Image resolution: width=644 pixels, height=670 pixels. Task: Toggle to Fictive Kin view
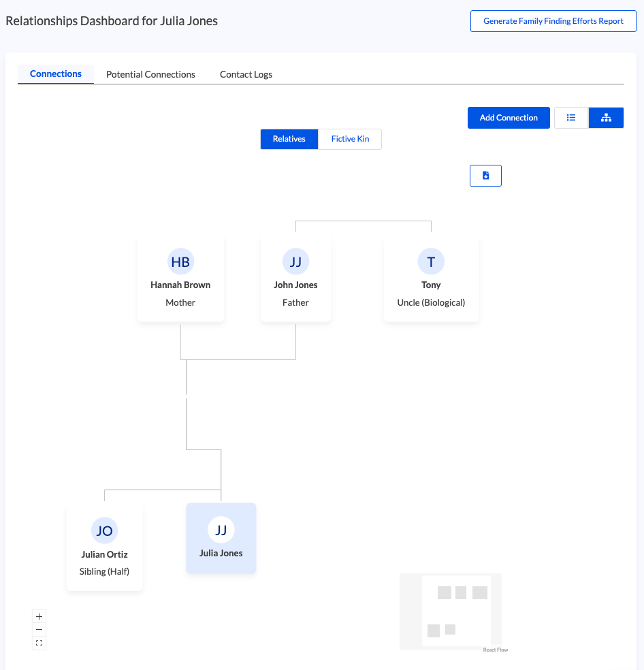350,139
